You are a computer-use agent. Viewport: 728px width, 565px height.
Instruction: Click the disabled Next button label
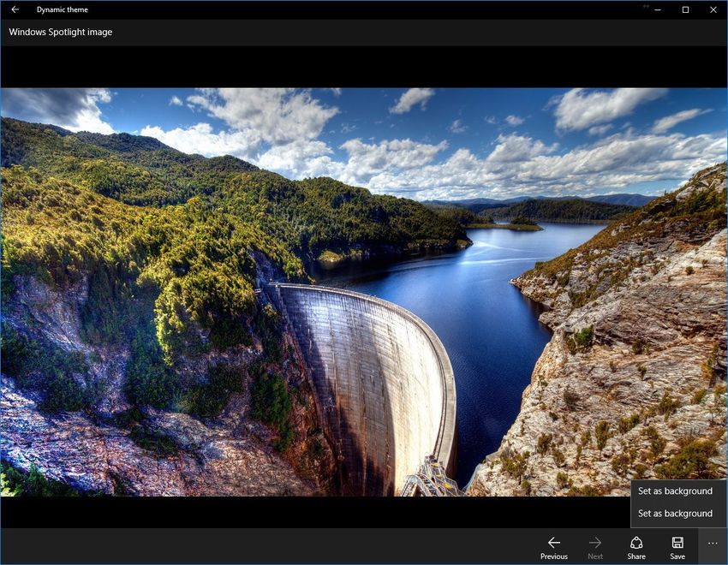click(595, 556)
